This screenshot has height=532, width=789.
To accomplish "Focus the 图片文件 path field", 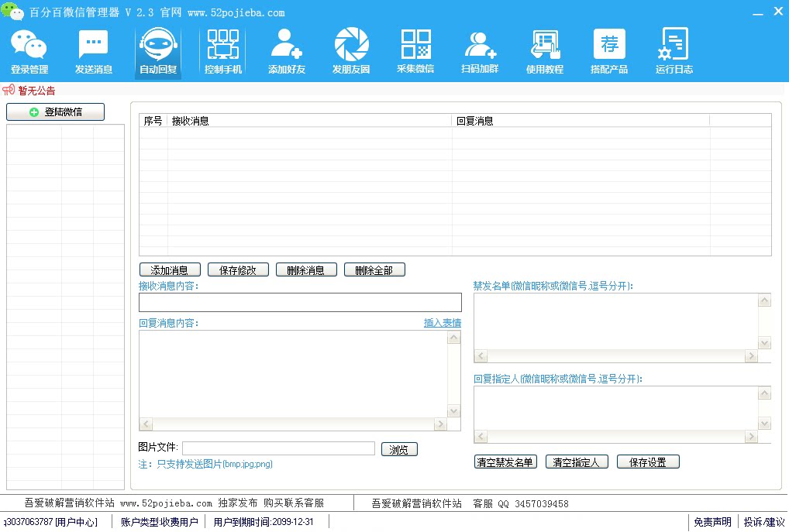I will coord(278,448).
